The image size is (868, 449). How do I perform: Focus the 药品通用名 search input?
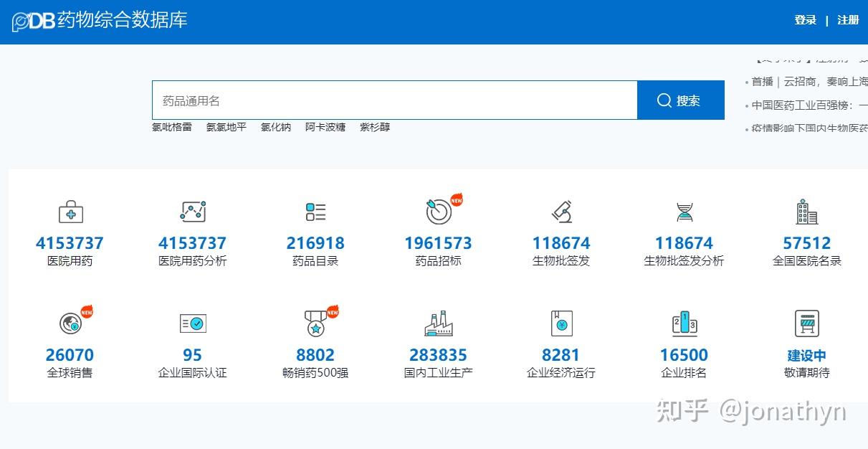395,100
